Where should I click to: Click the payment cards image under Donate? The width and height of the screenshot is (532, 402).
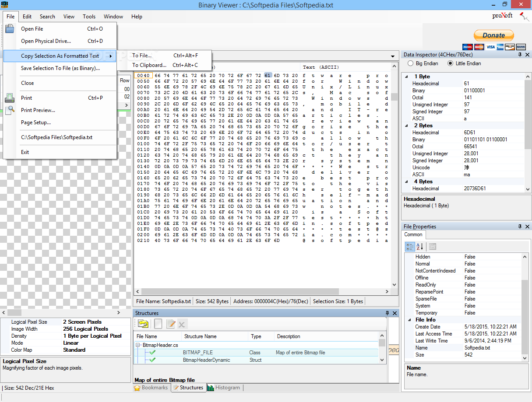[x=493, y=47]
